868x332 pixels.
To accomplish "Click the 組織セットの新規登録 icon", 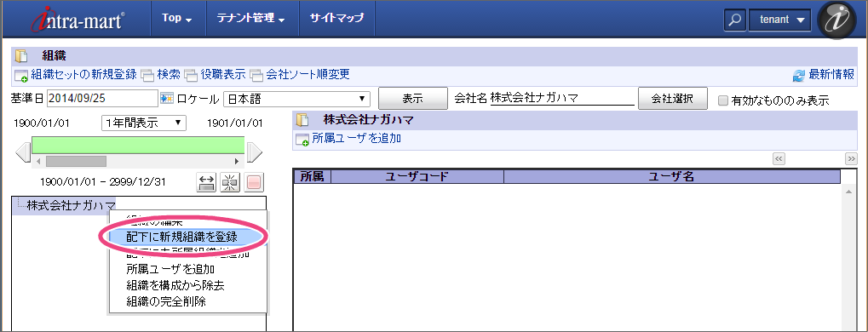I will pyautogui.click(x=21, y=75).
